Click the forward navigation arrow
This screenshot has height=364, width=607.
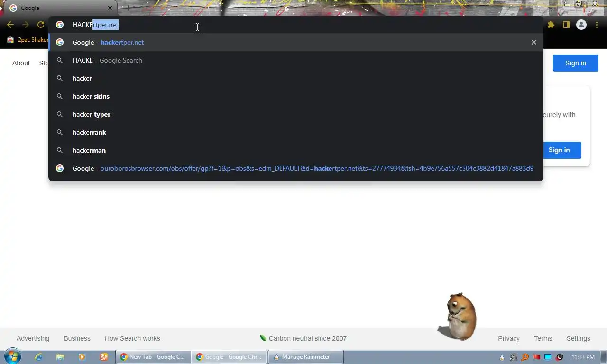pyautogui.click(x=26, y=25)
